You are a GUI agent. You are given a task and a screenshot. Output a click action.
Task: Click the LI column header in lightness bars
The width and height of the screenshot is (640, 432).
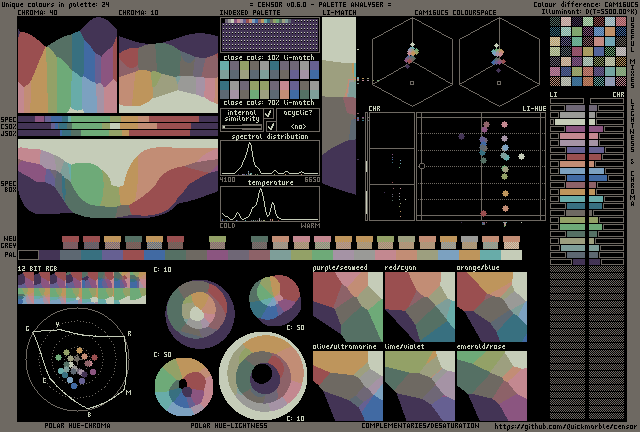553,95
